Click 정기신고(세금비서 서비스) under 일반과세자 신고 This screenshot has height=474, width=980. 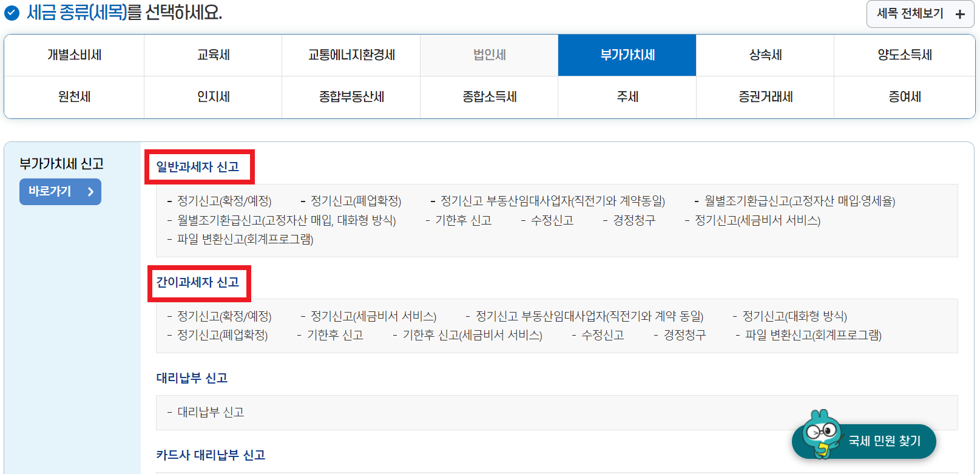[757, 220]
